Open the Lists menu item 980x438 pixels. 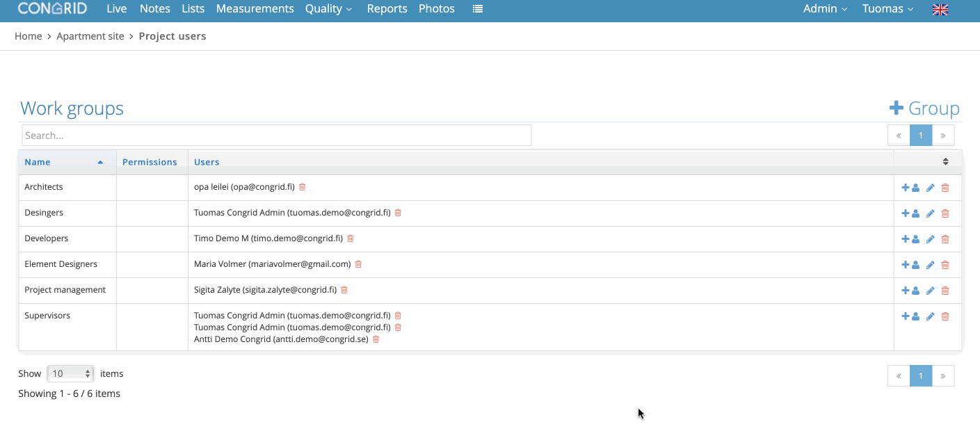(x=193, y=9)
